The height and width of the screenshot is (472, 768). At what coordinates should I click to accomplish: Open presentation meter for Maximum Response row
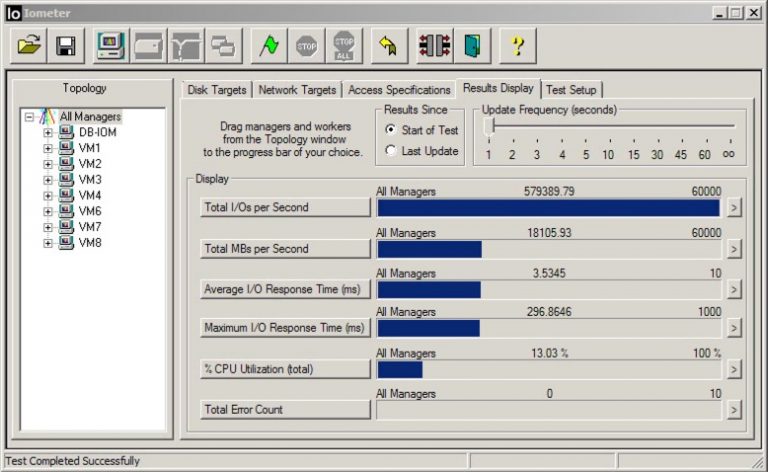click(x=734, y=328)
